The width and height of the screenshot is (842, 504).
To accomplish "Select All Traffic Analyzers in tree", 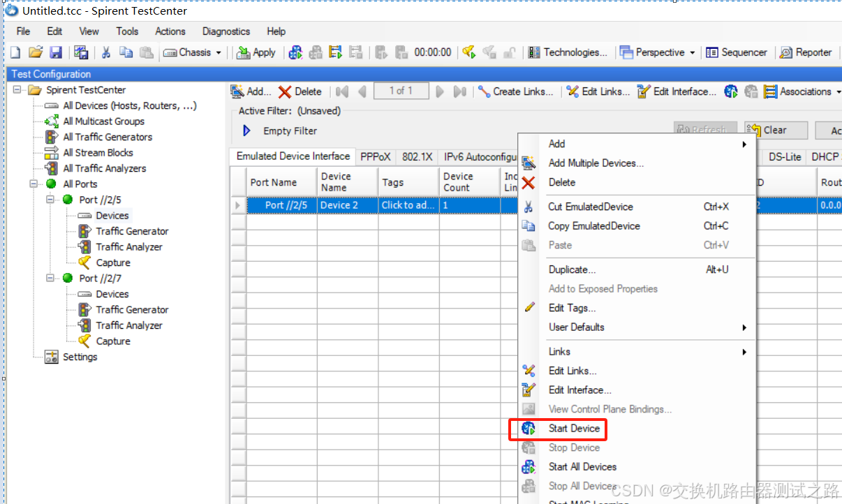I will coord(105,168).
